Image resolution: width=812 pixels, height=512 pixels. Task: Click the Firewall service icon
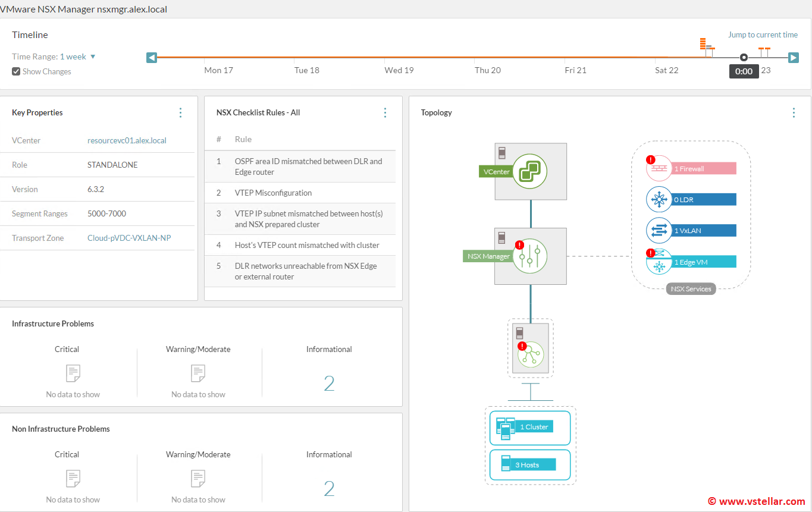[x=659, y=168]
